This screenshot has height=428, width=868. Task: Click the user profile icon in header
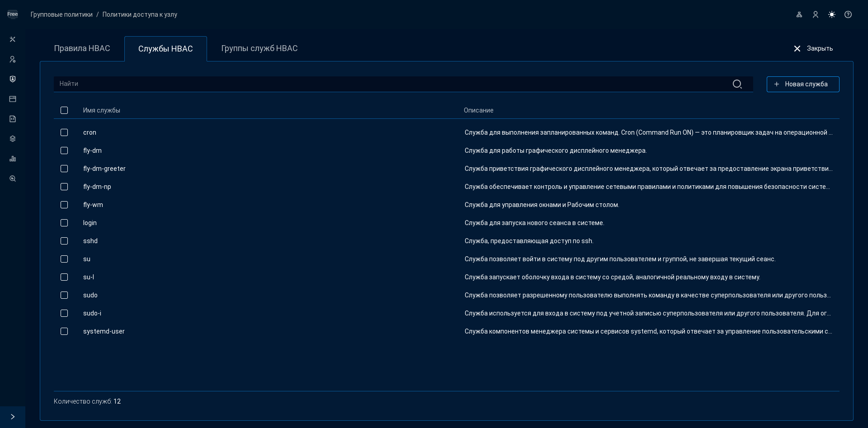point(816,14)
